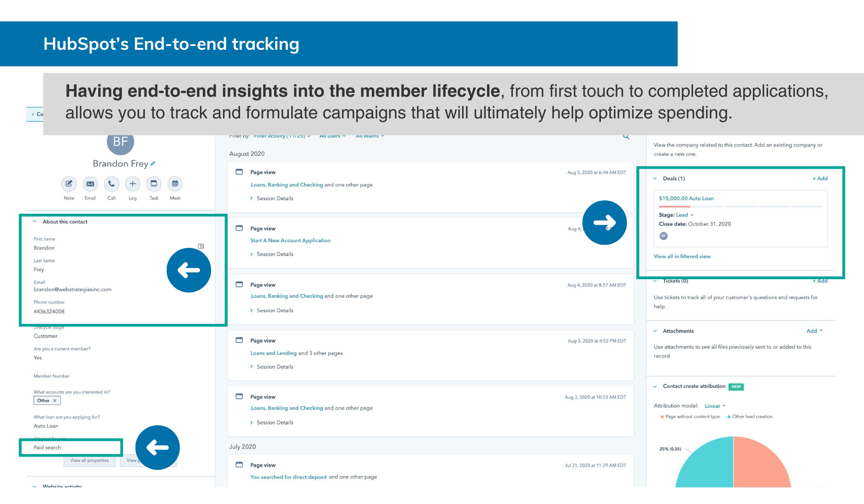Image resolution: width=864 pixels, height=504 pixels.
Task: Collapse the Deals section chevron
Action: point(655,179)
